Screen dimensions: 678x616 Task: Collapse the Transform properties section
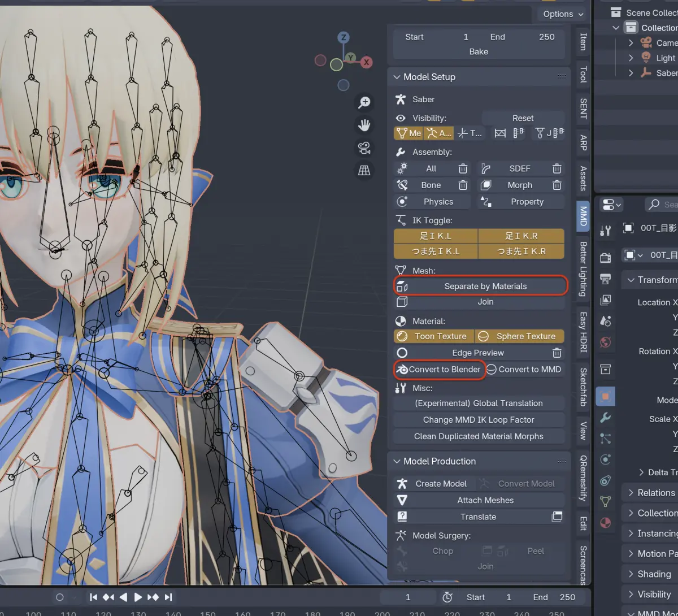[x=631, y=280]
